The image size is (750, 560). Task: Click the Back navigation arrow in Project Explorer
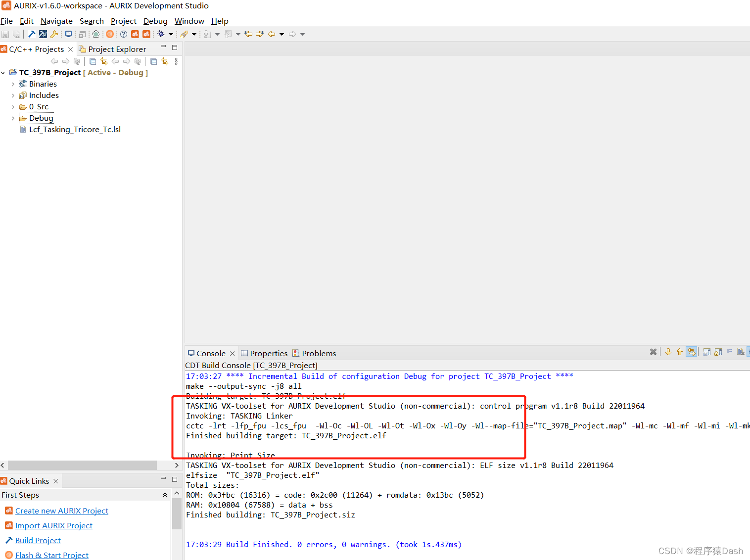[x=115, y=61]
